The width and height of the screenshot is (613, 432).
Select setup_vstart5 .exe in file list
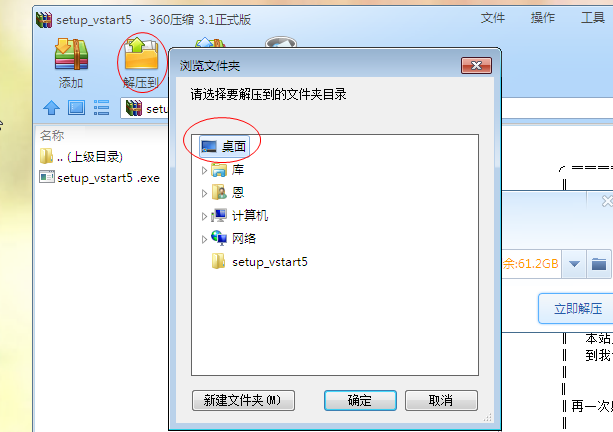[100, 178]
